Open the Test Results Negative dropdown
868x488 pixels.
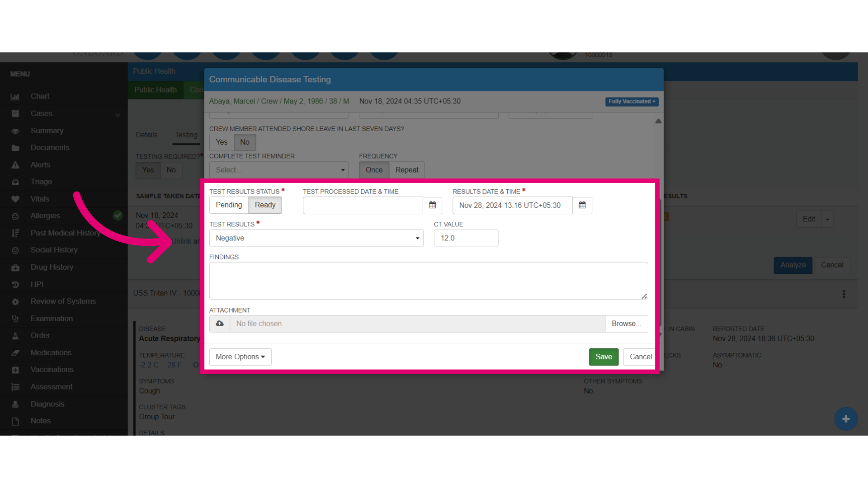point(316,238)
